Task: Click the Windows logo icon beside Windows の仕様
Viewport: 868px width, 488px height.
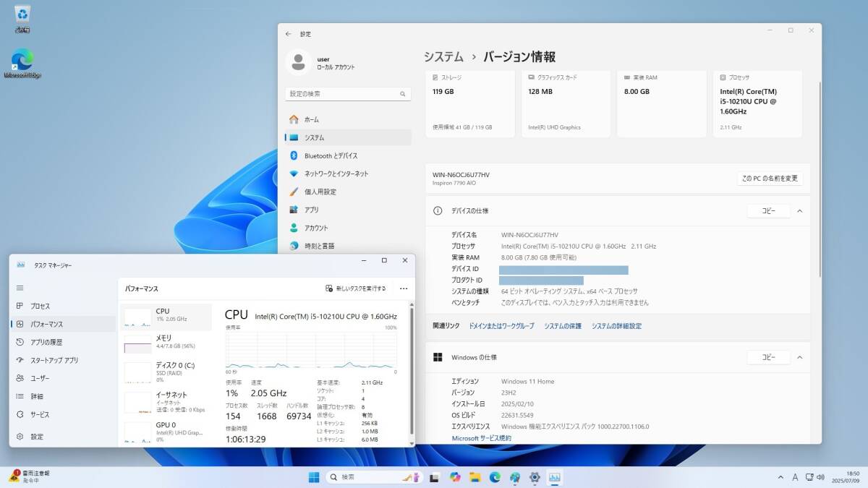Action: coord(438,357)
